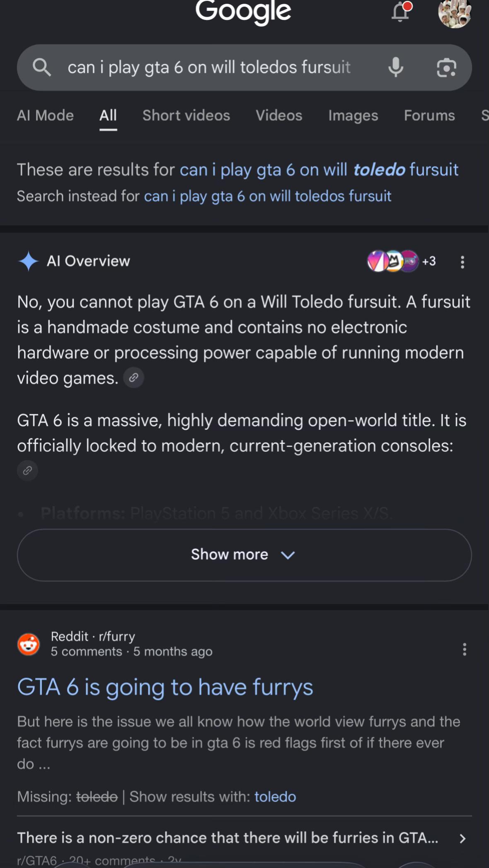This screenshot has width=489, height=868.
Task: Tap the magnifying glass search icon
Action: pyautogui.click(x=42, y=67)
